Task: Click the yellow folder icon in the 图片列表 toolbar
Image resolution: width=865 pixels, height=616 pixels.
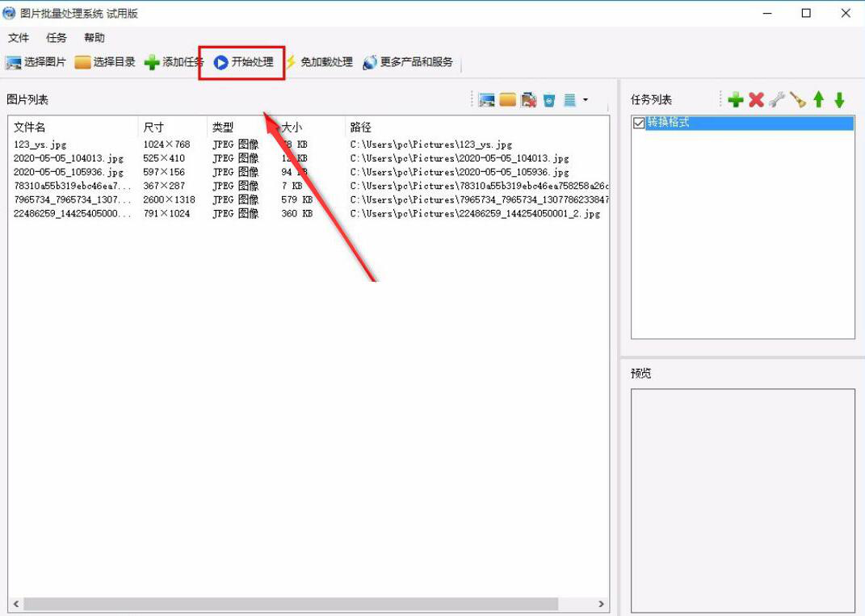Action: (507, 100)
